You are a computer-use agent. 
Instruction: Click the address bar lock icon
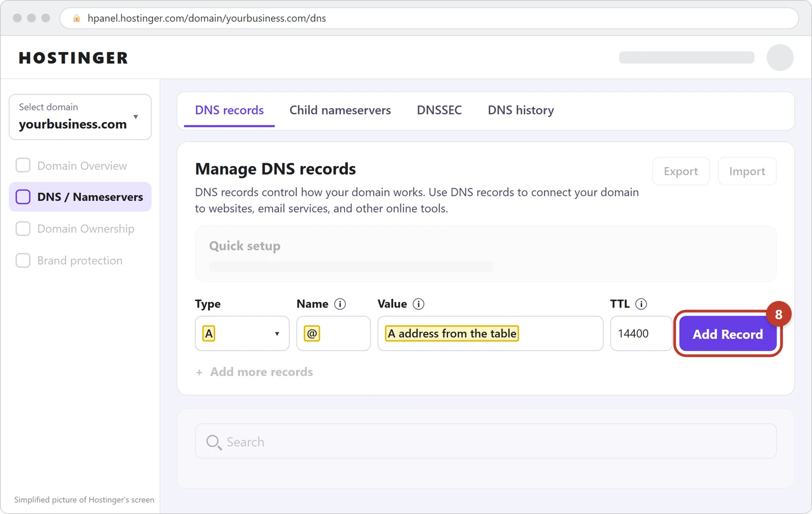click(77, 18)
